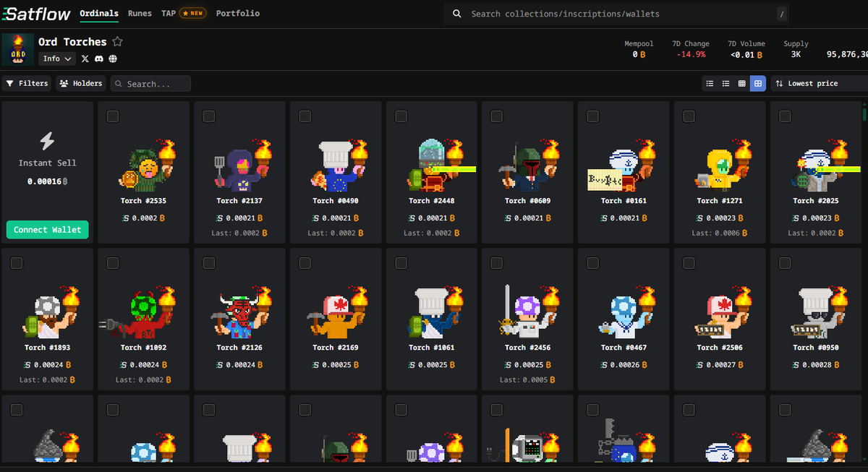Check the box on Torch #1271
Viewport: 868px width, 472px height.
(x=689, y=116)
